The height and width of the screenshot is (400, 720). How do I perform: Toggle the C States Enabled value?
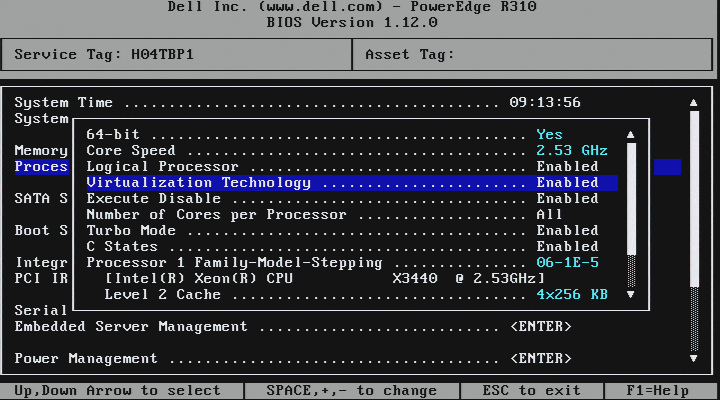[568, 246]
